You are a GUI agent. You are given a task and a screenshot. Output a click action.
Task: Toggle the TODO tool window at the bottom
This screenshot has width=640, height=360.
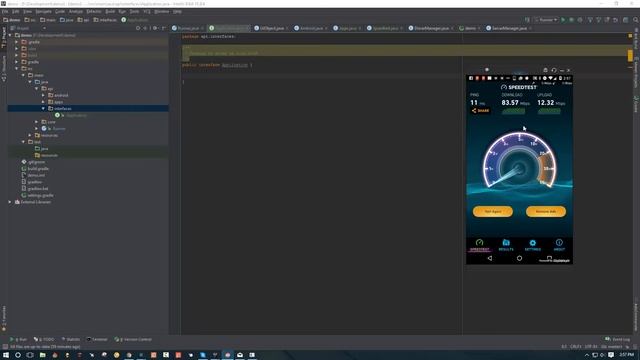(44, 339)
